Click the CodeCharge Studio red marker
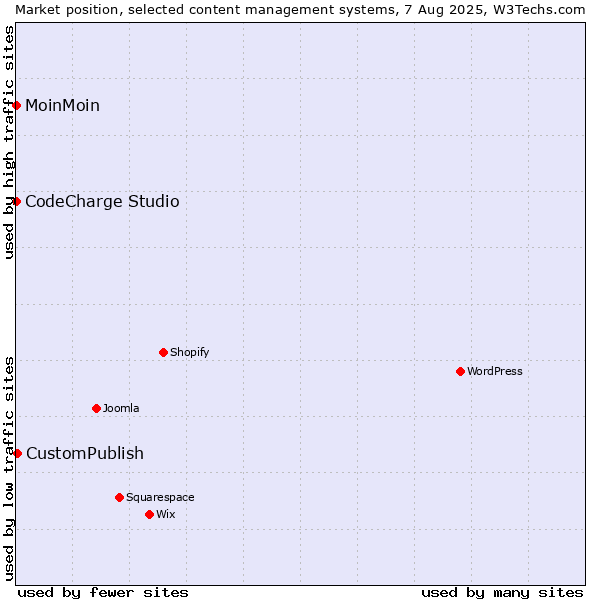 [16, 202]
